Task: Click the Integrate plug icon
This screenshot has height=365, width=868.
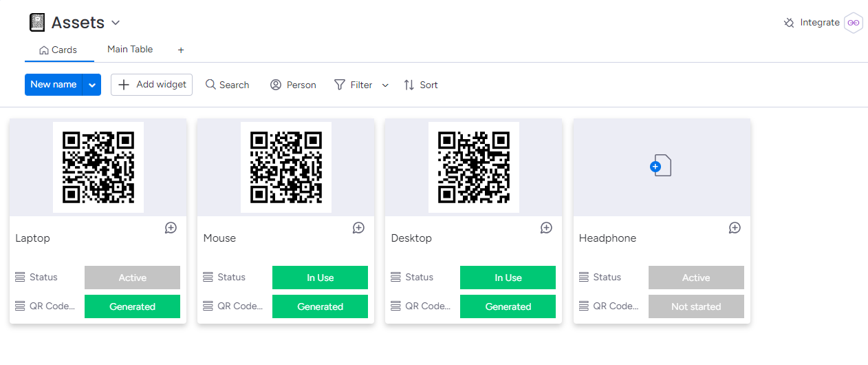Action: point(789,23)
